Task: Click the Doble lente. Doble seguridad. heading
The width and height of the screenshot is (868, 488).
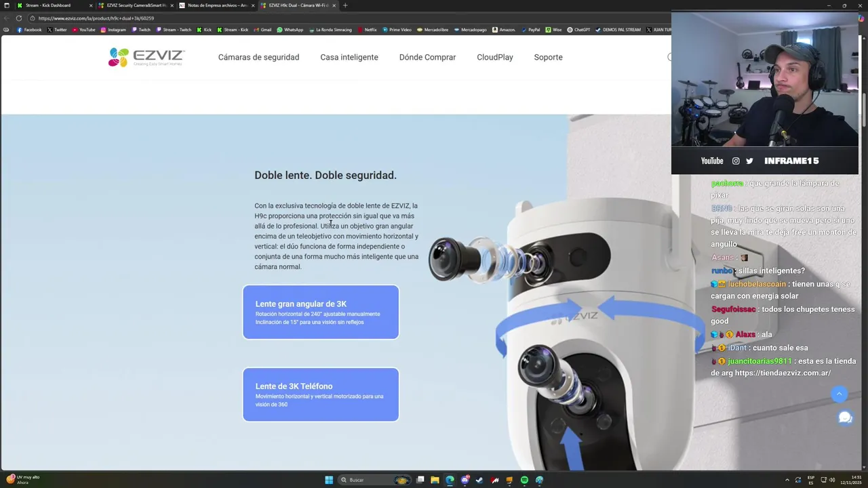Action: pos(325,176)
